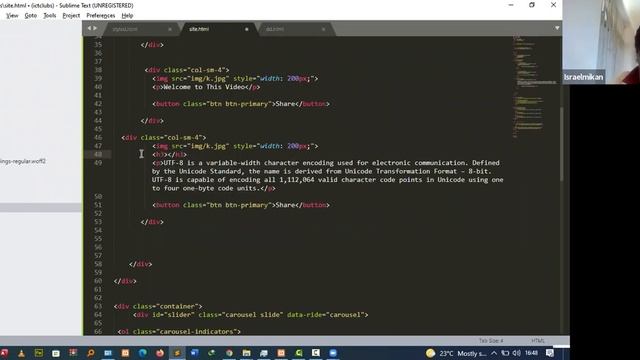Click the taskbar clock showing 16:48

point(531,353)
